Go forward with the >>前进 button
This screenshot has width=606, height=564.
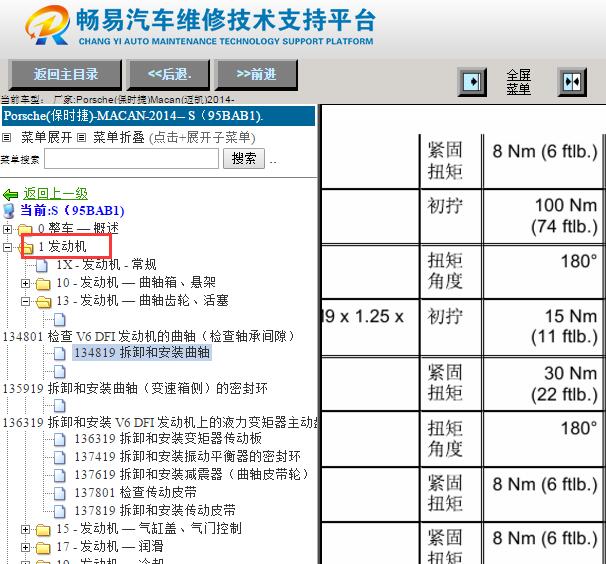coord(256,74)
